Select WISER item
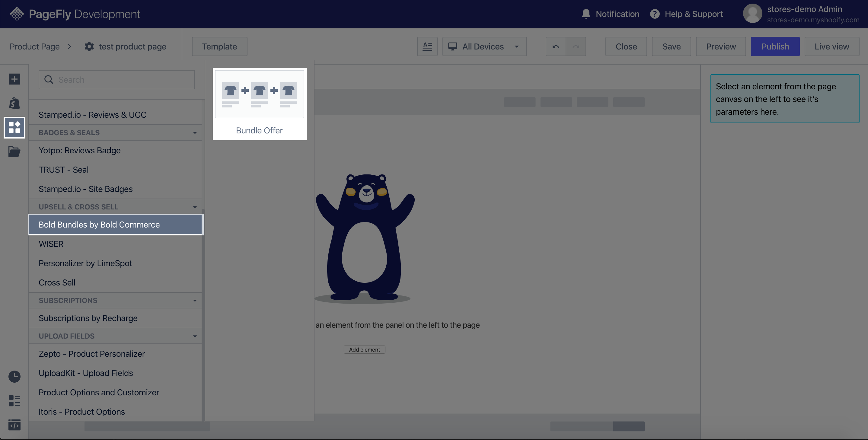Viewport: 868px width, 440px height. click(116, 244)
